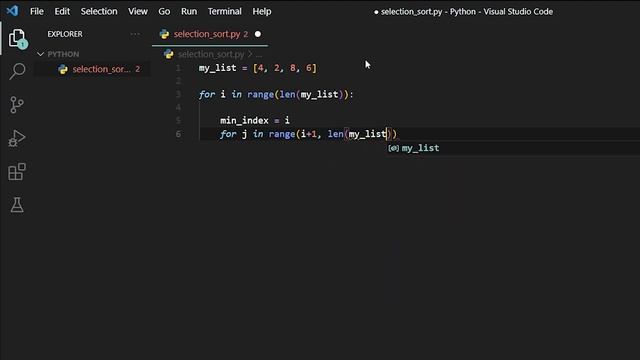Viewport: 640px width, 360px height.
Task: Click line number 6 in the gutter
Action: point(178,134)
